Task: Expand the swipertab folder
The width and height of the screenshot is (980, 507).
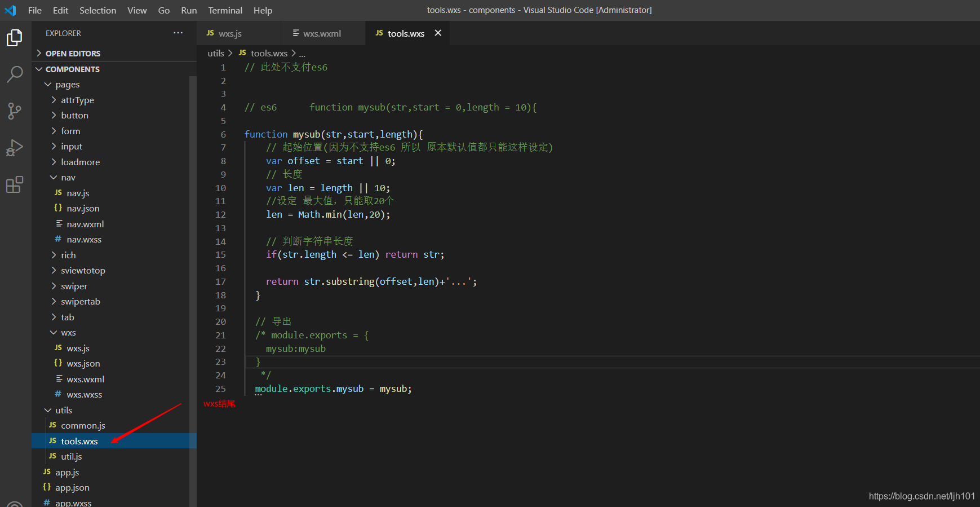Action: coord(114,301)
